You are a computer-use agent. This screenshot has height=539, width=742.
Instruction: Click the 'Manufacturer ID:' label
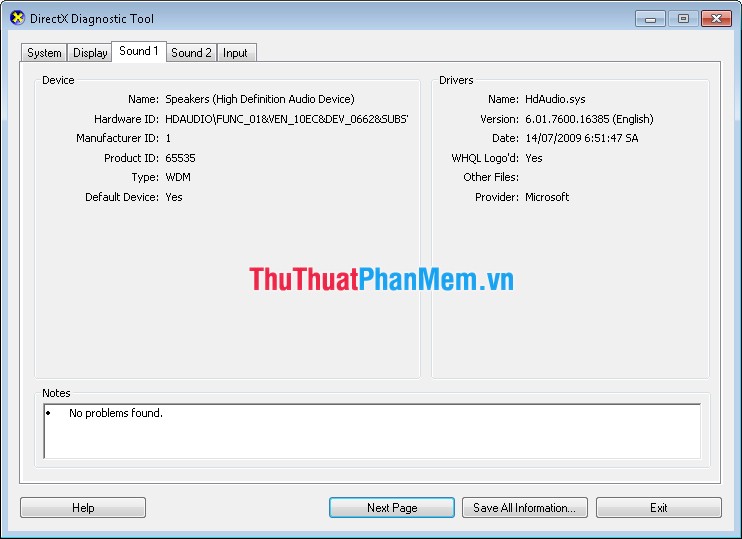[118, 138]
